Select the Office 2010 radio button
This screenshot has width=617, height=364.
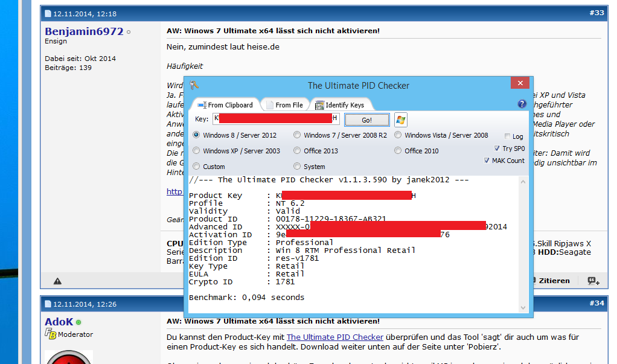(398, 151)
